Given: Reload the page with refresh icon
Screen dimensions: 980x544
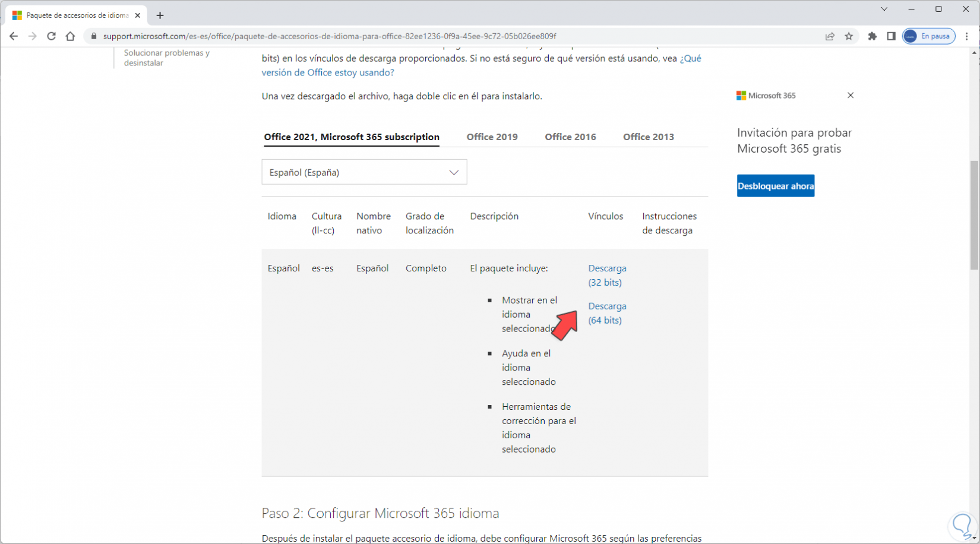Looking at the screenshot, I should click(52, 36).
